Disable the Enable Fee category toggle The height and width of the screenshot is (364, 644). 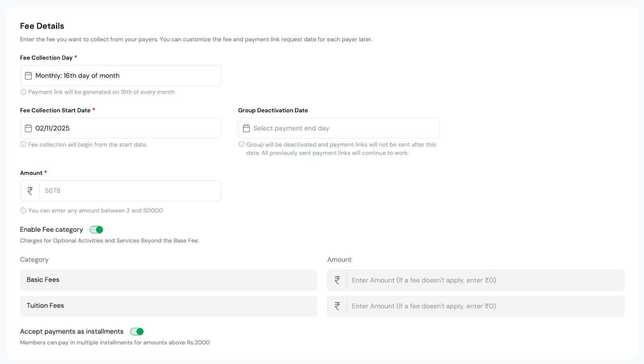tap(97, 230)
